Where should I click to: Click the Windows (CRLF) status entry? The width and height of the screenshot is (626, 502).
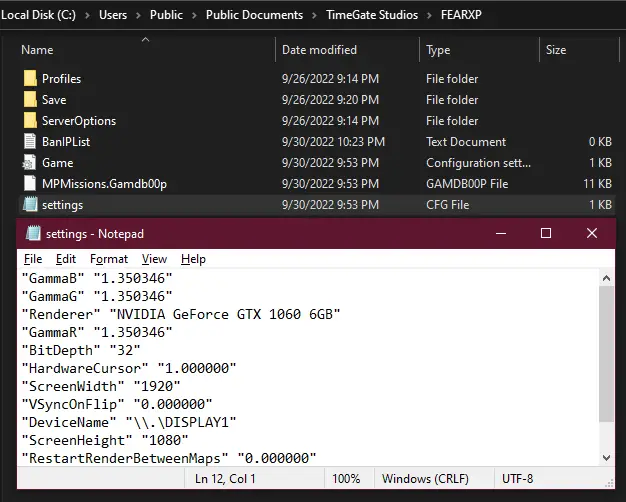(x=425, y=478)
